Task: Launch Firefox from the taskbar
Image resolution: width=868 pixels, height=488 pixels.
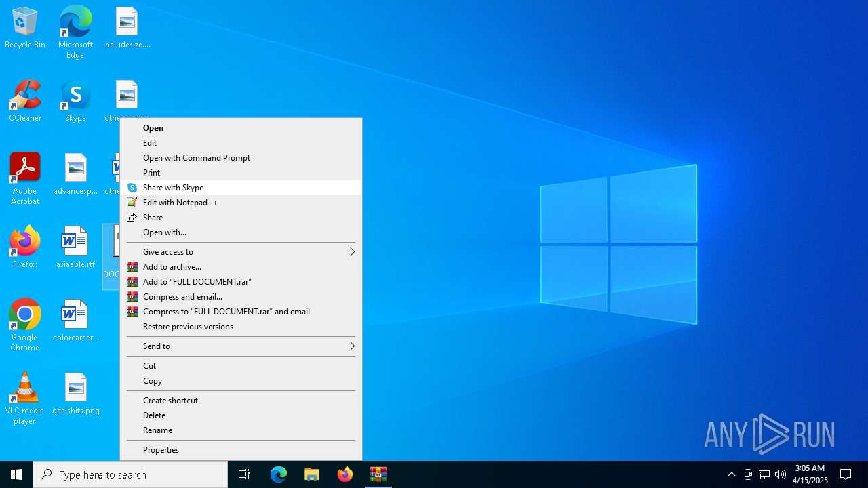Action: 345,474
